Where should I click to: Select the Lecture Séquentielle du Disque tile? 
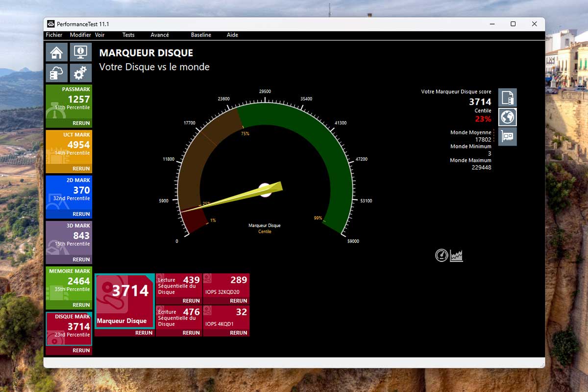point(179,286)
